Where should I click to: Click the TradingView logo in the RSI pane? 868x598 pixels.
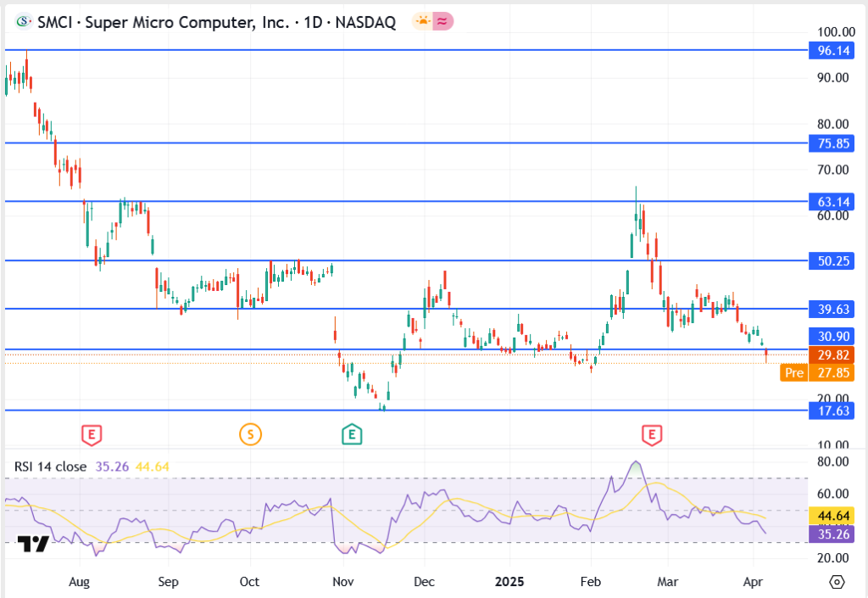pos(33,544)
